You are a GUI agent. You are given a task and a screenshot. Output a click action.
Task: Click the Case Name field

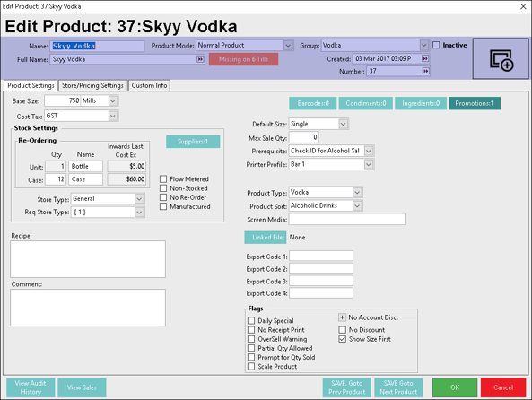pos(85,179)
